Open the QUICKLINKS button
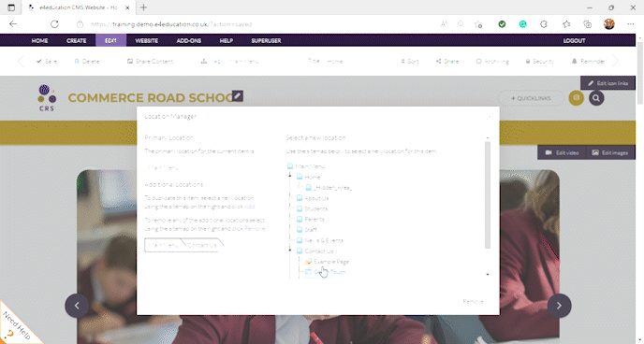Image resolution: width=644 pixels, height=344 pixels. (x=531, y=98)
